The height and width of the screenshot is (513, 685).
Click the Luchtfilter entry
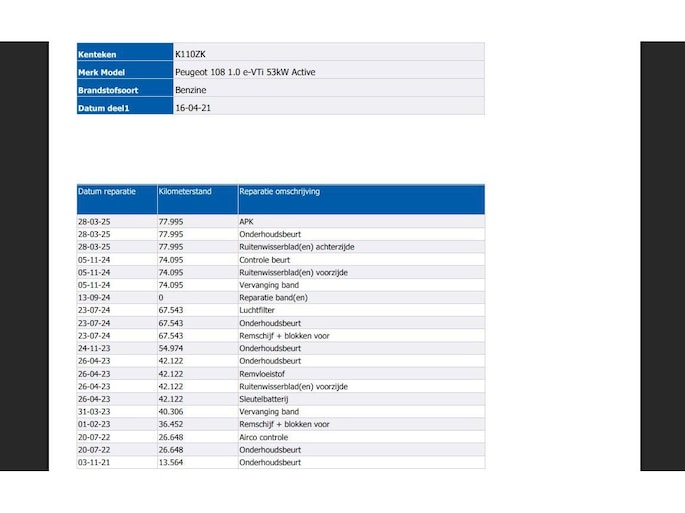(257, 310)
